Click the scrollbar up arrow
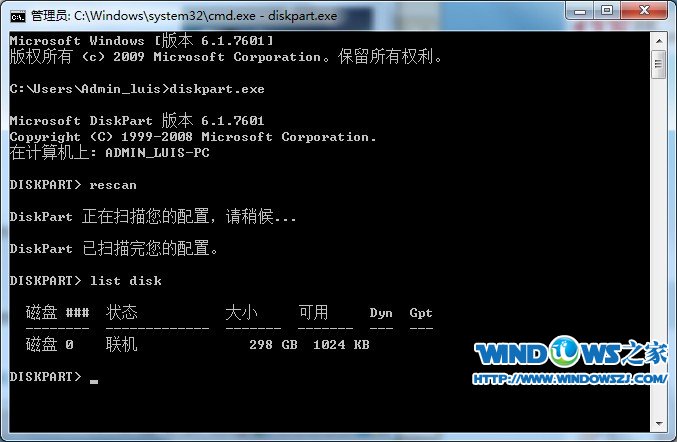677x442 pixels. 659,41
